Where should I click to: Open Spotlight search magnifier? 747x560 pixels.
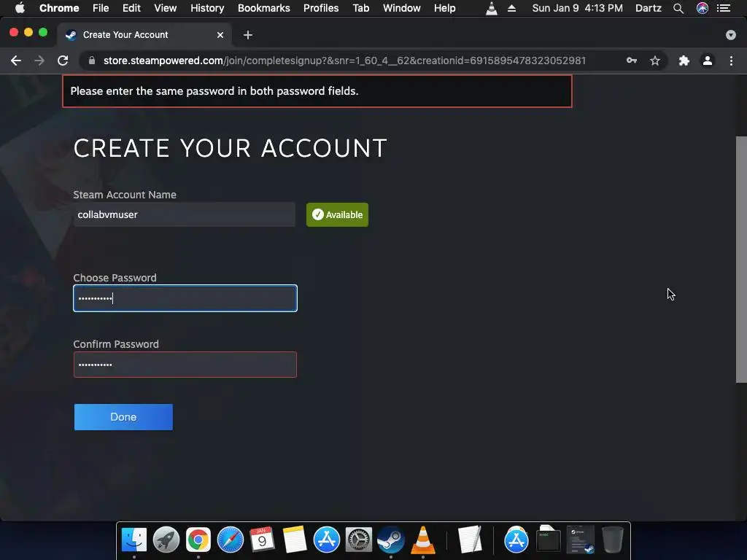coord(678,8)
